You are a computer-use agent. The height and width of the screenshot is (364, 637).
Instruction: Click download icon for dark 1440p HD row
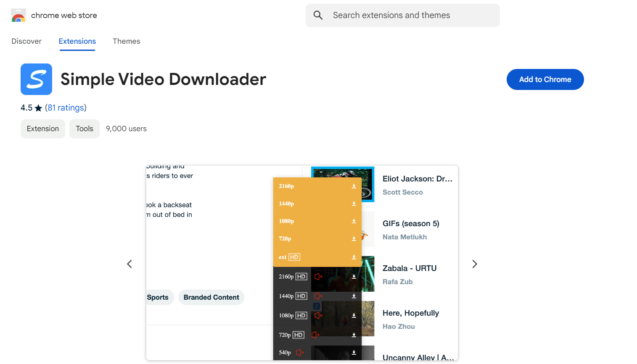pos(354,296)
